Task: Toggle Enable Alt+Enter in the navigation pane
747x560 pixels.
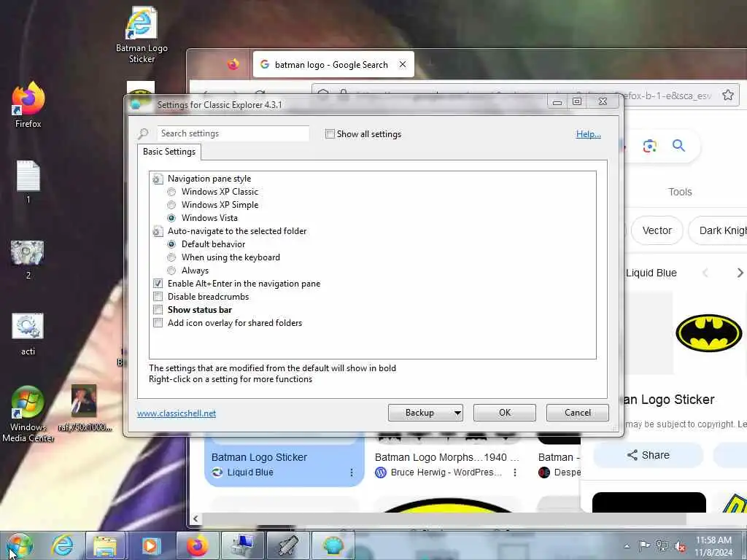Action: 158,284
